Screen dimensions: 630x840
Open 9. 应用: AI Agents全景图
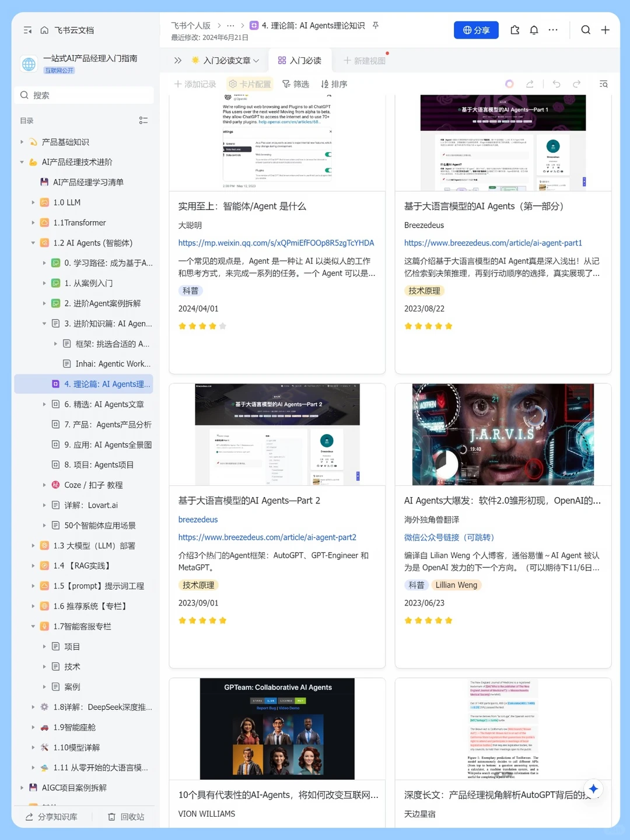coord(108,444)
